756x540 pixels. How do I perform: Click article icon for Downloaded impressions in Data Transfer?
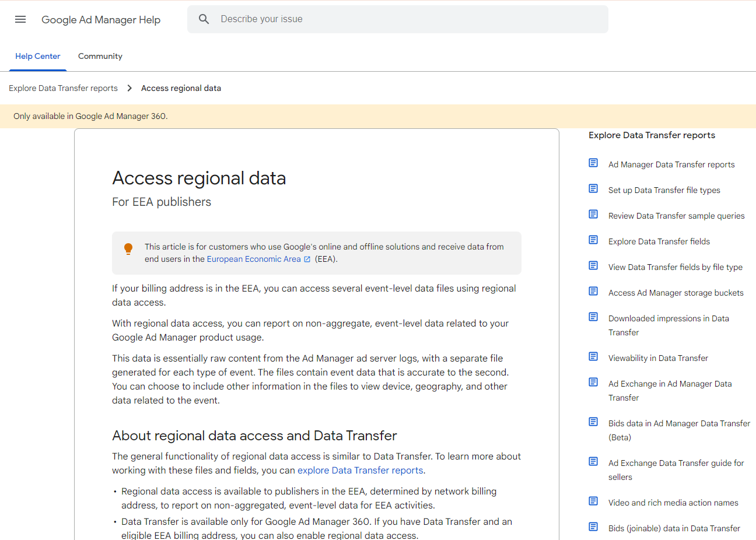[593, 317]
